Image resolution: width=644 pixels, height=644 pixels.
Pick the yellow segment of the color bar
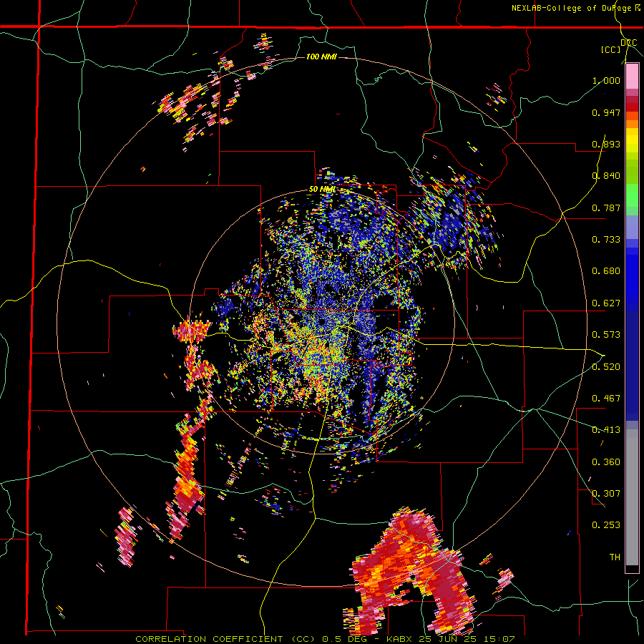[632, 140]
